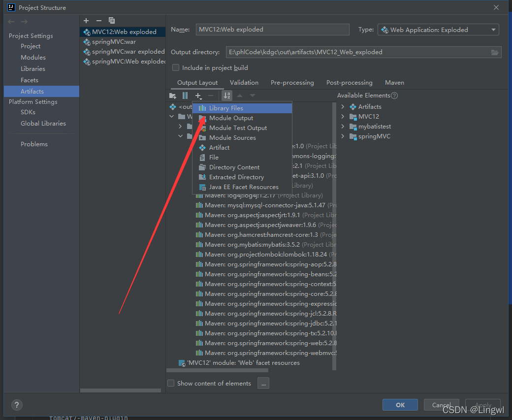Choose Artifact from the popup
The height and width of the screenshot is (420, 512).
pyautogui.click(x=242, y=147)
